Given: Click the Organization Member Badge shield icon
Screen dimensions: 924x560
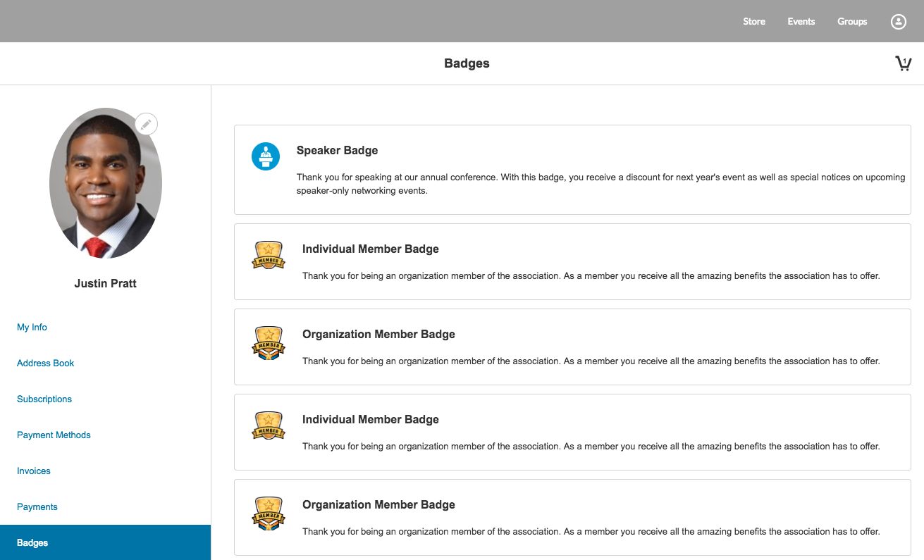Looking at the screenshot, I should click(268, 343).
